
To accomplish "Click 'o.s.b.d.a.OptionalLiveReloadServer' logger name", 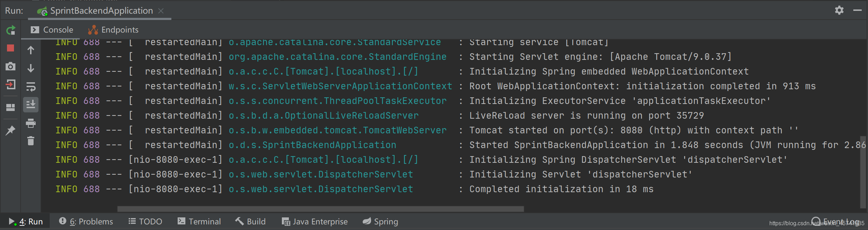I will pyautogui.click(x=323, y=116).
